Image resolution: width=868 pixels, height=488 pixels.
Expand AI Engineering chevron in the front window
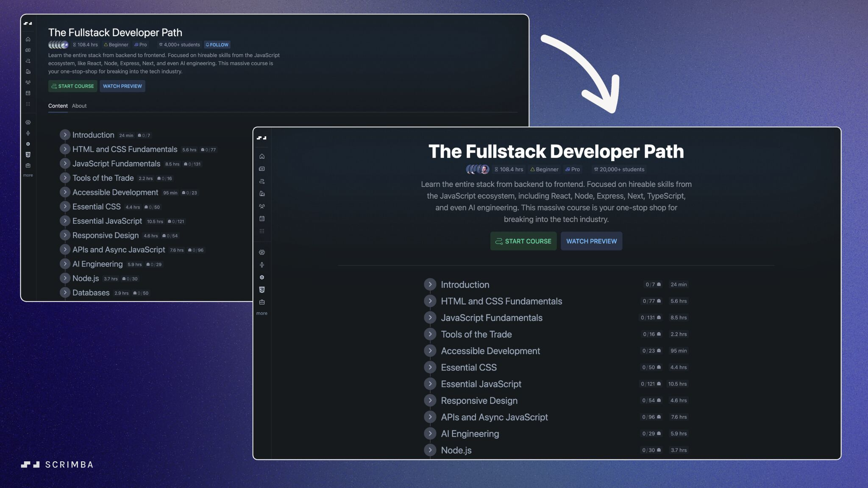[x=430, y=433]
